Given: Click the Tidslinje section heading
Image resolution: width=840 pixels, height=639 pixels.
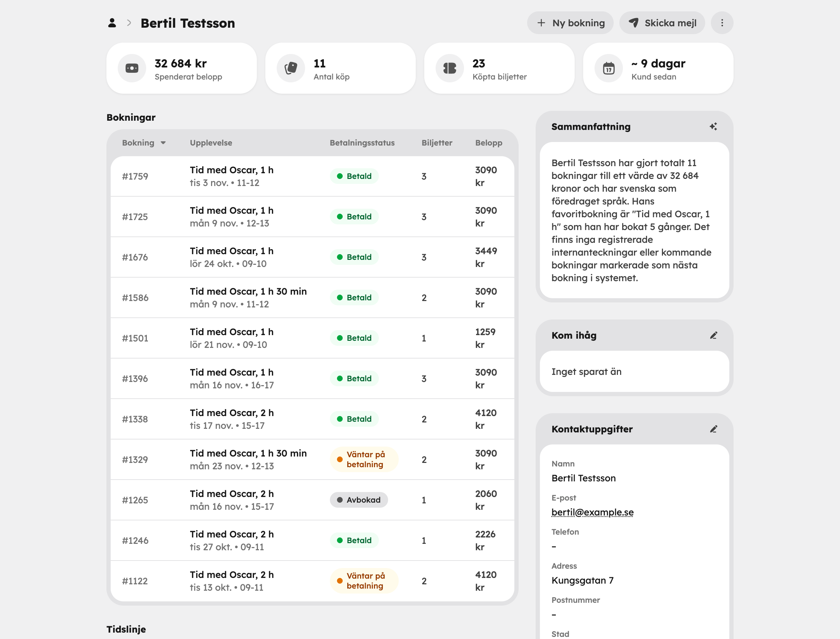Looking at the screenshot, I should pos(126,629).
